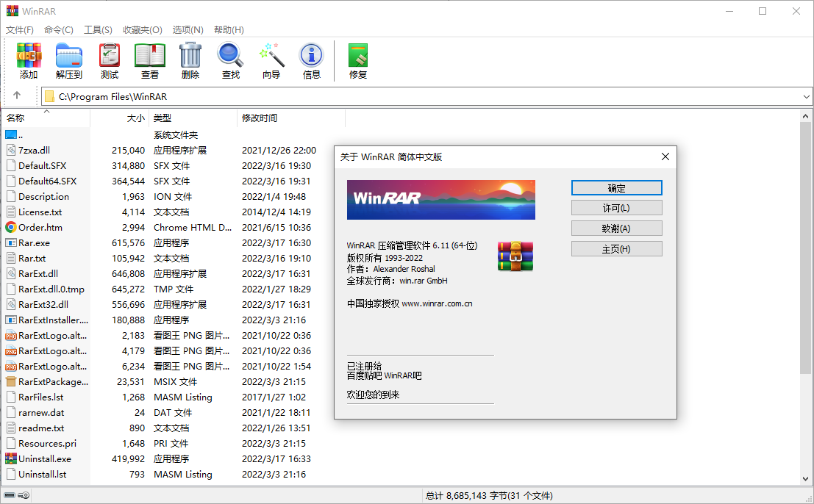Click the RarExt.dll file icon
The image size is (814, 504).
[11, 274]
